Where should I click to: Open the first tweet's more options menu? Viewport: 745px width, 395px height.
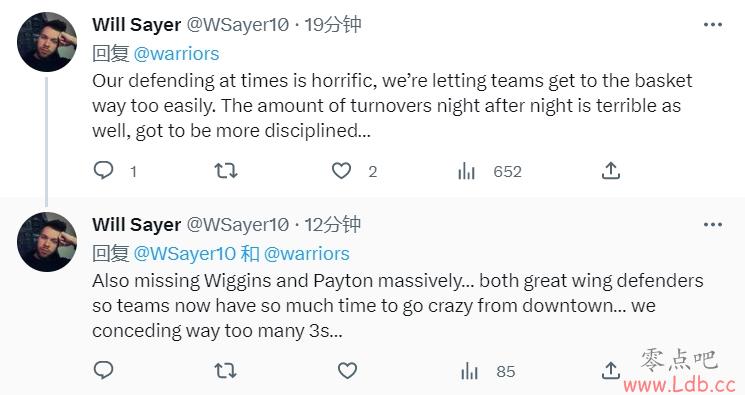(x=713, y=25)
